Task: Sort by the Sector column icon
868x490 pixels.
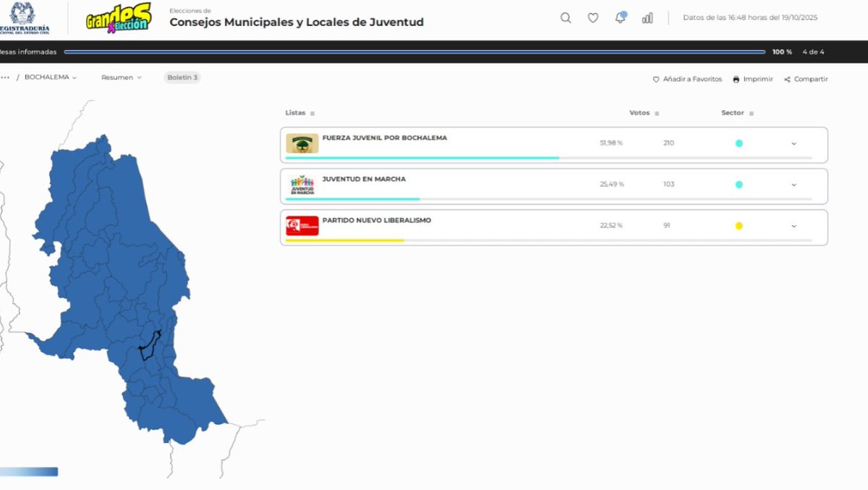Action: 752,114
